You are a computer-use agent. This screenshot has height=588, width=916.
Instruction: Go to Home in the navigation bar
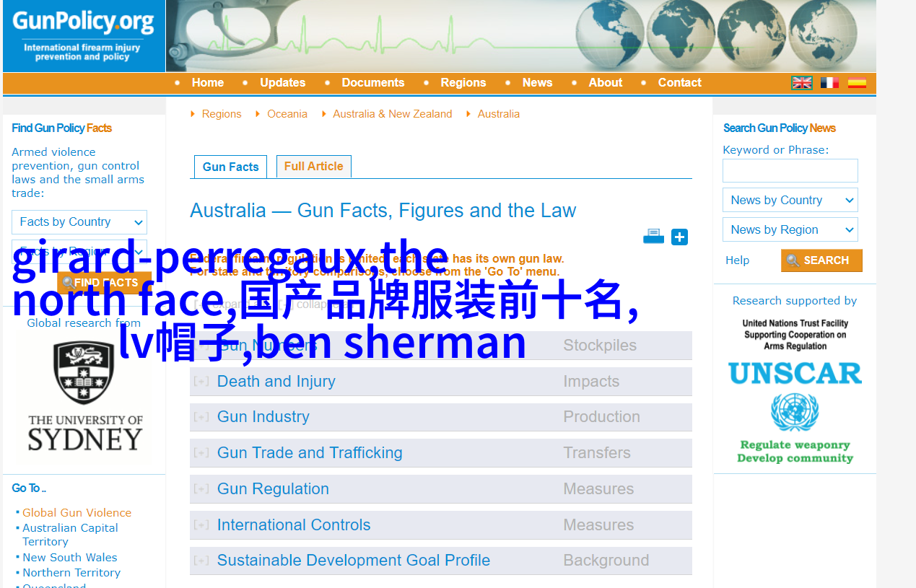[x=208, y=83]
